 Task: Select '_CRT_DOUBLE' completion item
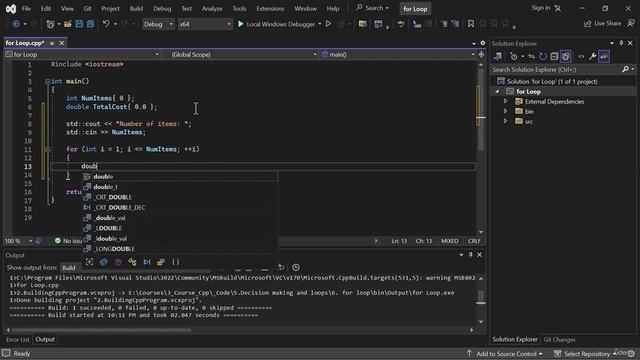[x=180, y=197]
